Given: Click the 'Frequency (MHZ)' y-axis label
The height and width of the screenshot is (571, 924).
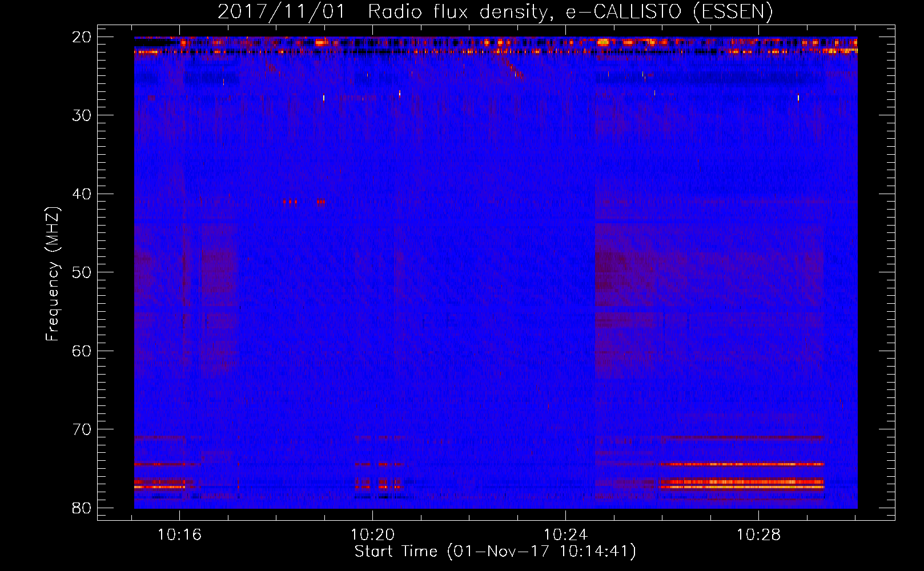Looking at the screenshot, I should coord(53,274).
